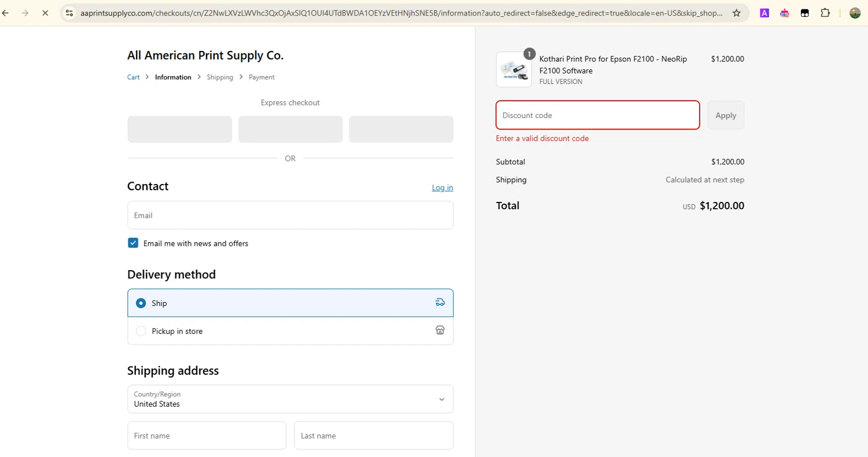Click the Enter a valid discount code error
This screenshot has height=457, width=868.
point(542,138)
